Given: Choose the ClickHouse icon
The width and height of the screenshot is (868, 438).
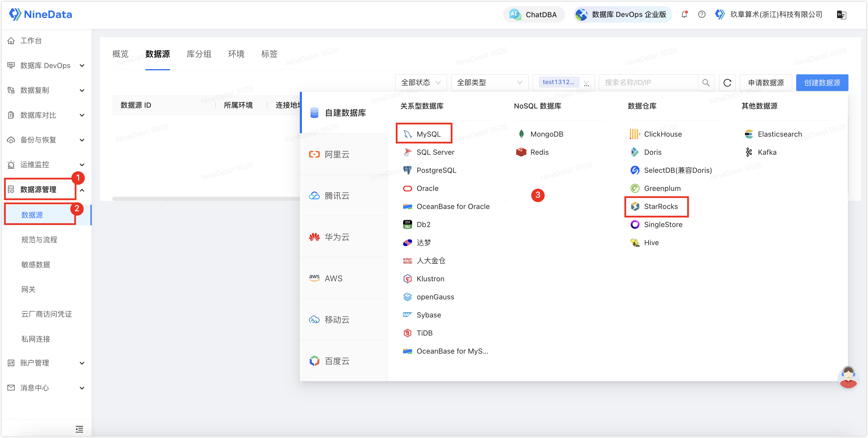Looking at the screenshot, I should (635, 134).
